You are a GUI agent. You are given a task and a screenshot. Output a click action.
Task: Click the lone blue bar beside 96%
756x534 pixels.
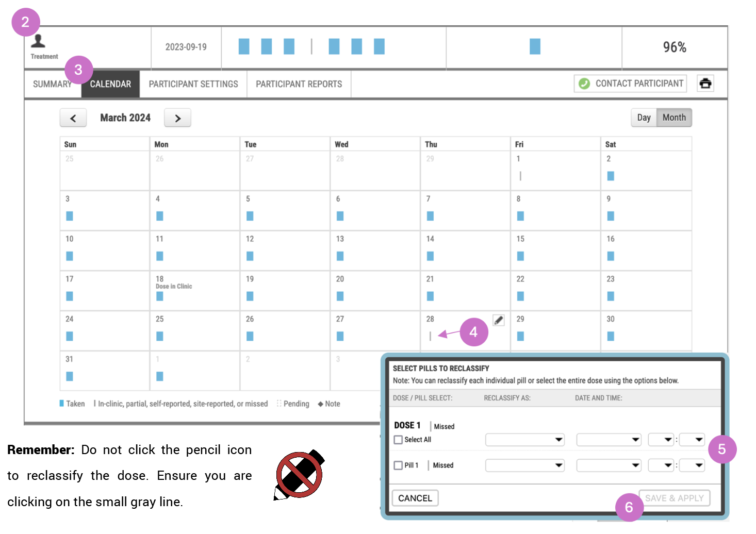[535, 46]
